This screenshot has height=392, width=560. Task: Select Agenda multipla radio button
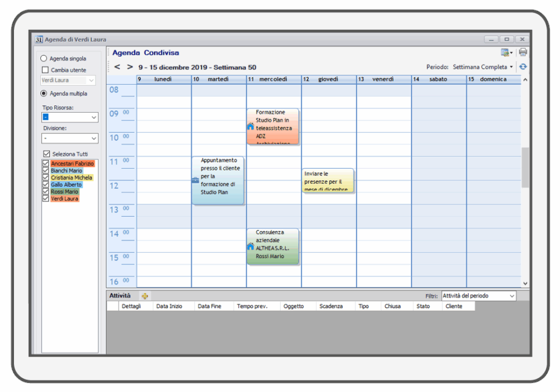point(44,93)
